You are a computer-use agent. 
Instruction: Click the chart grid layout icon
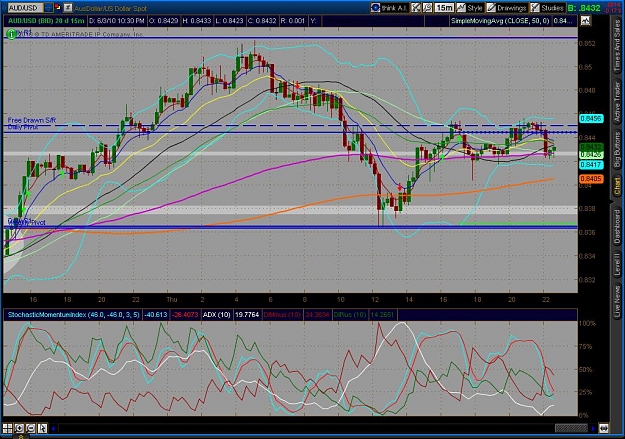pos(8,428)
